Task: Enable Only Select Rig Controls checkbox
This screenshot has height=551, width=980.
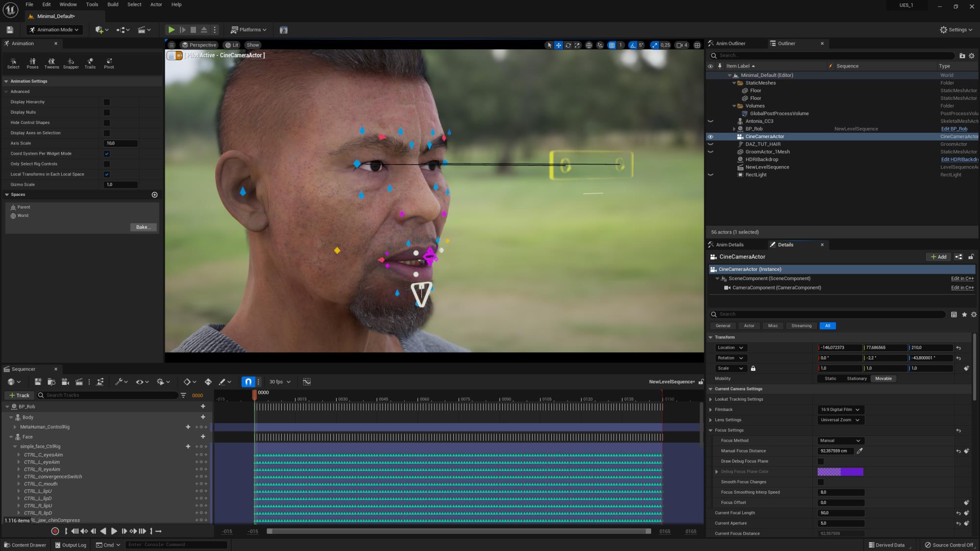Action: tap(107, 164)
